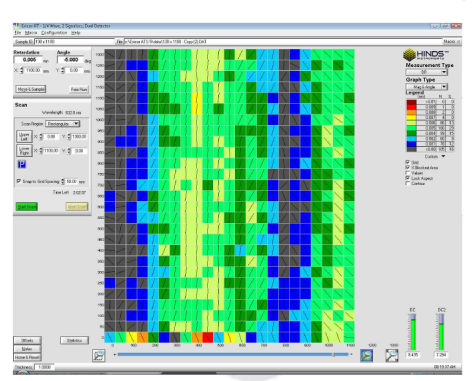This screenshot has height=381, width=474.
Task: Open the Graph Type dropdown
Action: point(426,87)
